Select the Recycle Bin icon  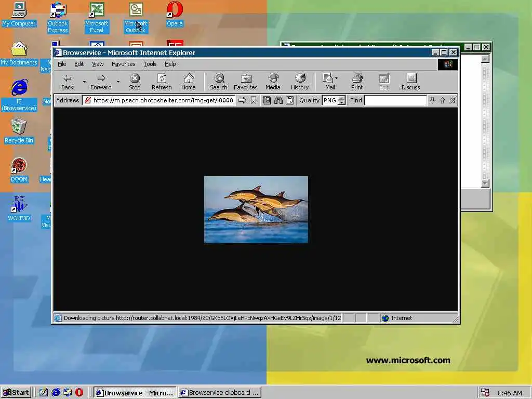coord(19,131)
